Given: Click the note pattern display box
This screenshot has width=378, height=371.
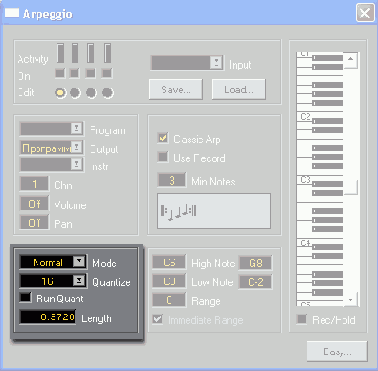Looking at the screenshot, I should coord(214,211).
